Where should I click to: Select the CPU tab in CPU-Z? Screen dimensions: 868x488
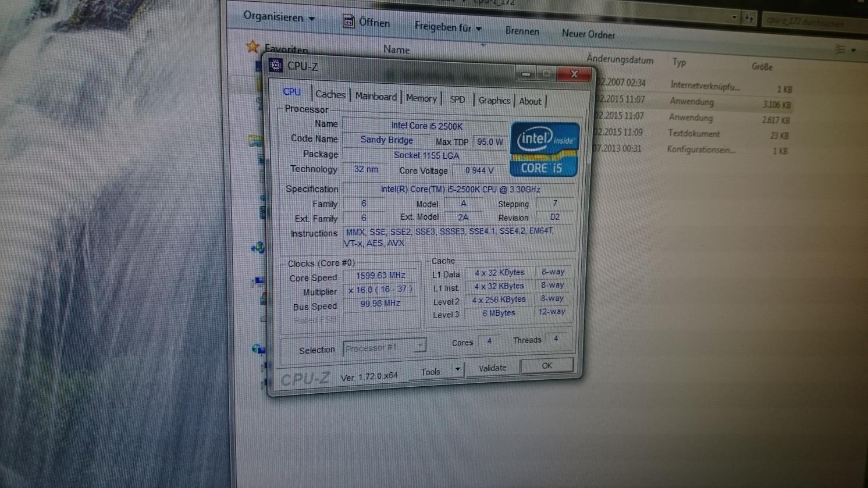tap(292, 92)
